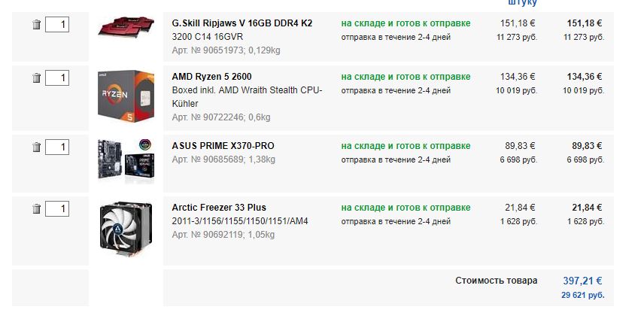Image resolution: width=644 pixels, height=322 pixels.
Task: View the Ryzen 5 box thumbnail
Action: coord(126,94)
